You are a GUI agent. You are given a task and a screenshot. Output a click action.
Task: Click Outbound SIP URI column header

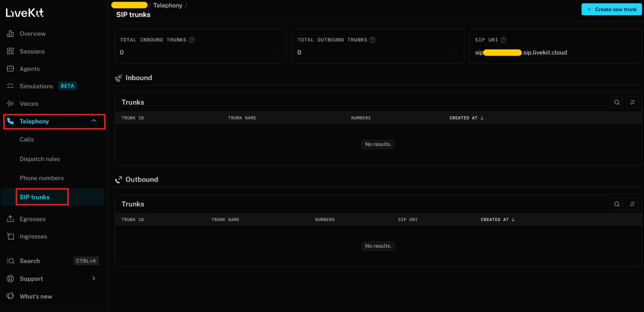408,220
